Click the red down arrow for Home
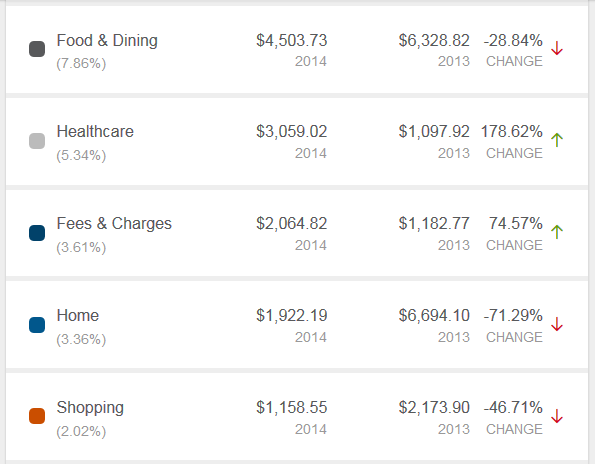The height and width of the screenshot is (464, 595). click(557, 324)
